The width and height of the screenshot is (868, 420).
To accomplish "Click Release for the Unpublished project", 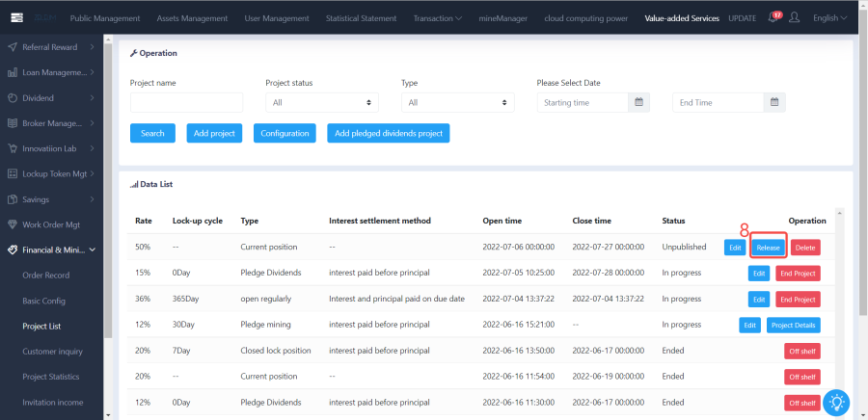I will [769, 248].
